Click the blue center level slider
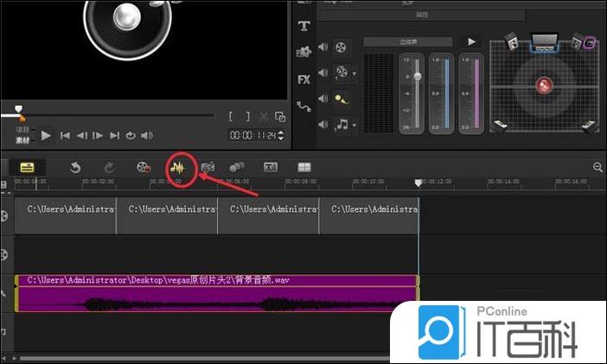 [x=447, y=93]
